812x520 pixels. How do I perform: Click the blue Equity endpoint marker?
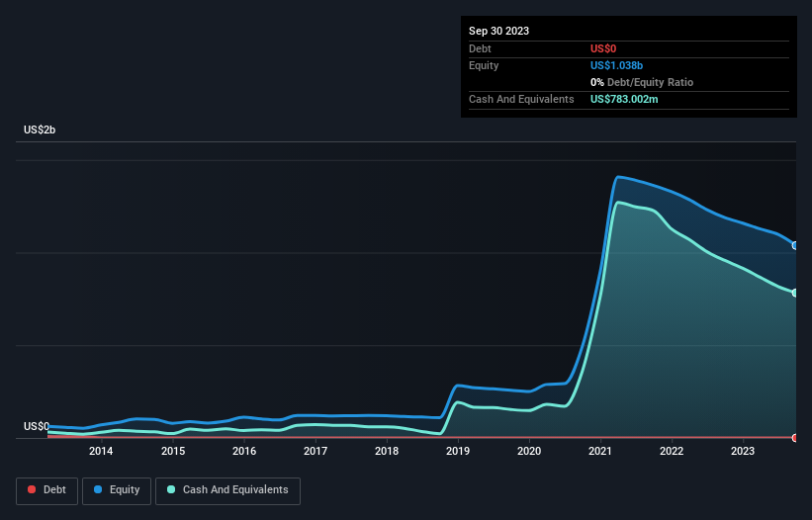coord(795,246)
